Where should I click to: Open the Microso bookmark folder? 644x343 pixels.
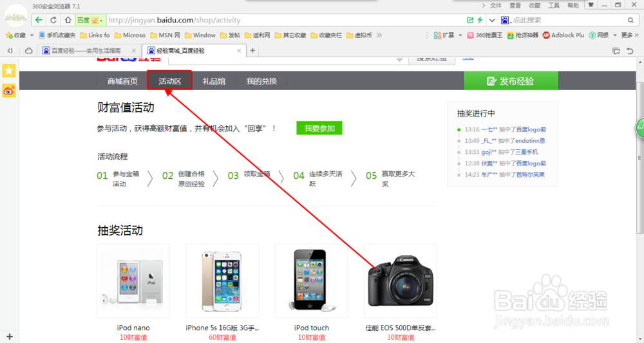click(130, 35)
